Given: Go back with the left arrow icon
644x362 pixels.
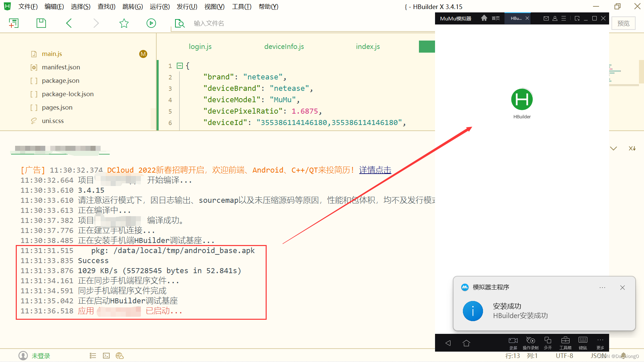Looking at the screenshot, I should 69,23.
